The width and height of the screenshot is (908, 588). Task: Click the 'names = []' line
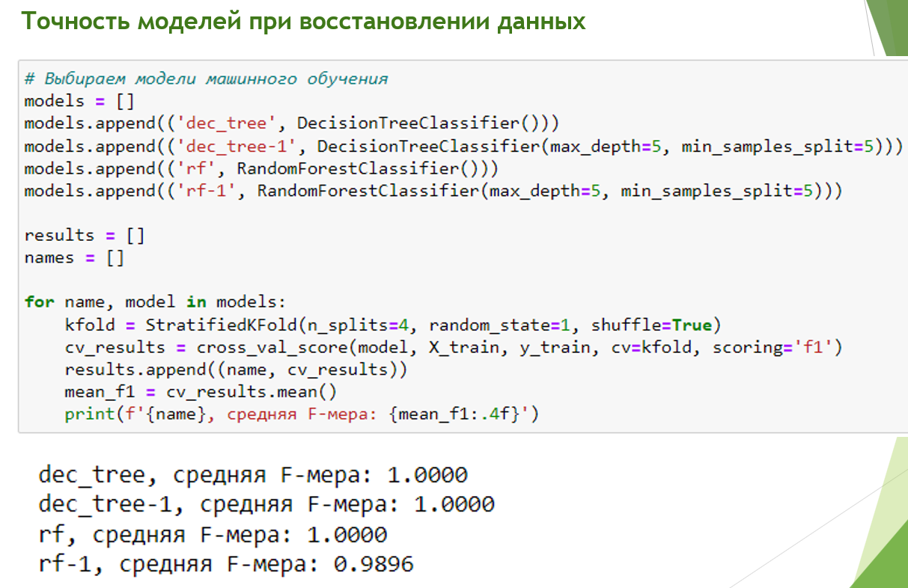73,257
